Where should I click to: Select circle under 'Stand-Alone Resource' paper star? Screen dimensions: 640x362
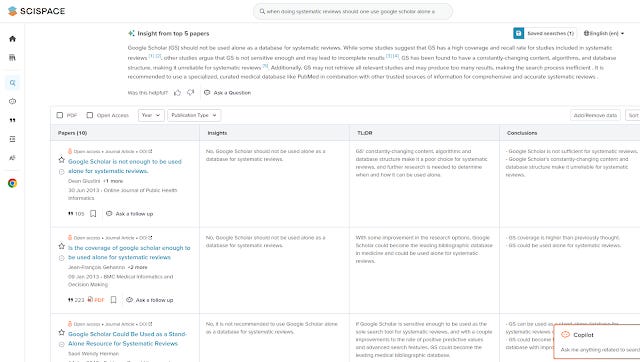click(x=62, y=344)
